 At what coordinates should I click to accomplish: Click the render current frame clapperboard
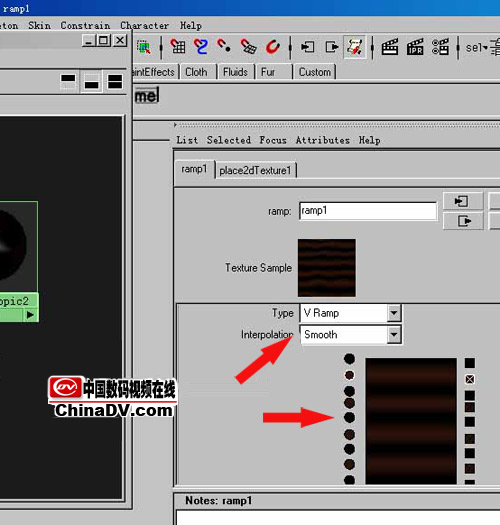click(x=390, y=47)
